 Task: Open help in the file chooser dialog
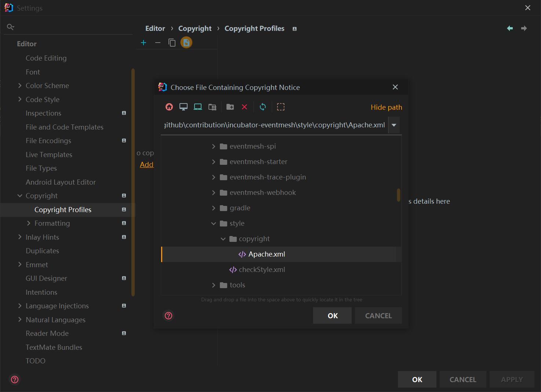[x=168, y=316]
